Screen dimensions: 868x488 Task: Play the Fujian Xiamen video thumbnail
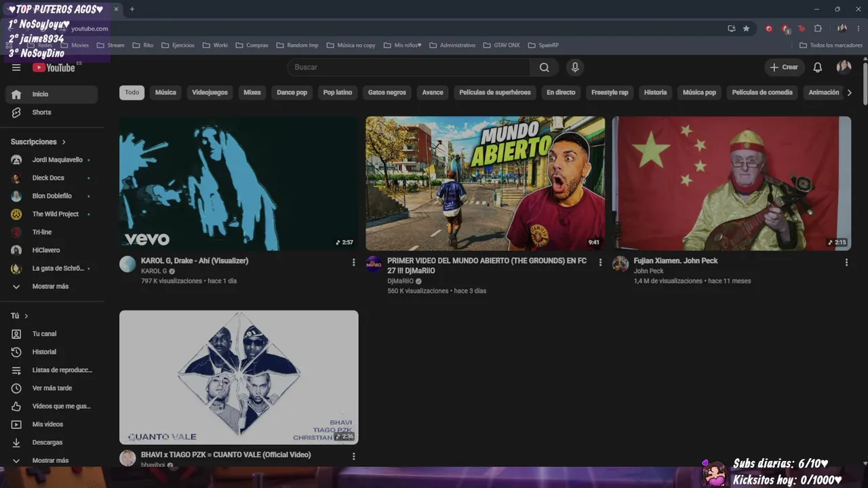[x=732, y=184]
